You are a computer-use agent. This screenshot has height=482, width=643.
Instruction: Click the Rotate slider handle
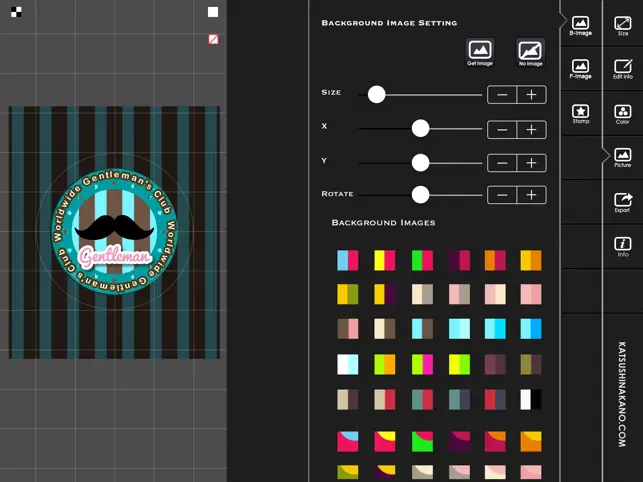pos(420,194)
